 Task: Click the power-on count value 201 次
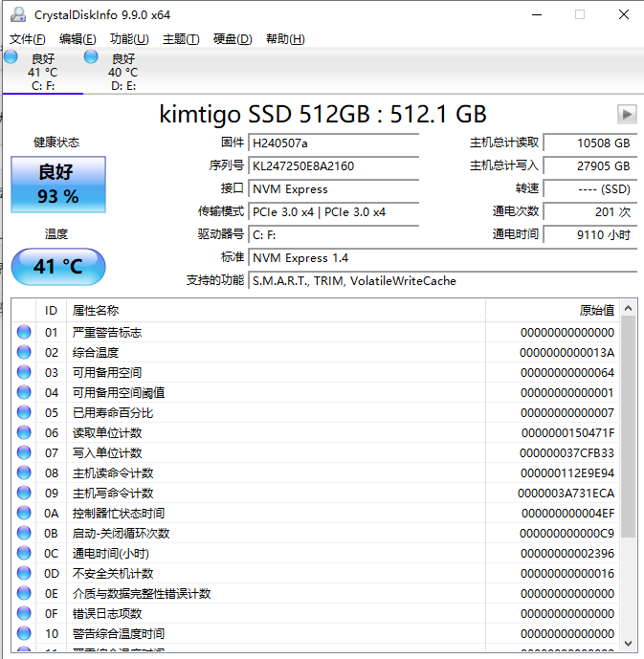pos(590,211)
